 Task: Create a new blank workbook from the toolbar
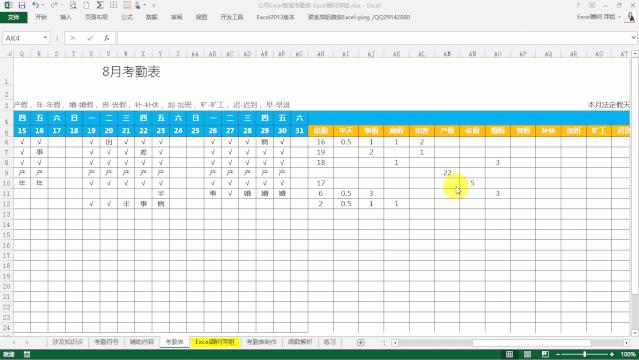86,5
